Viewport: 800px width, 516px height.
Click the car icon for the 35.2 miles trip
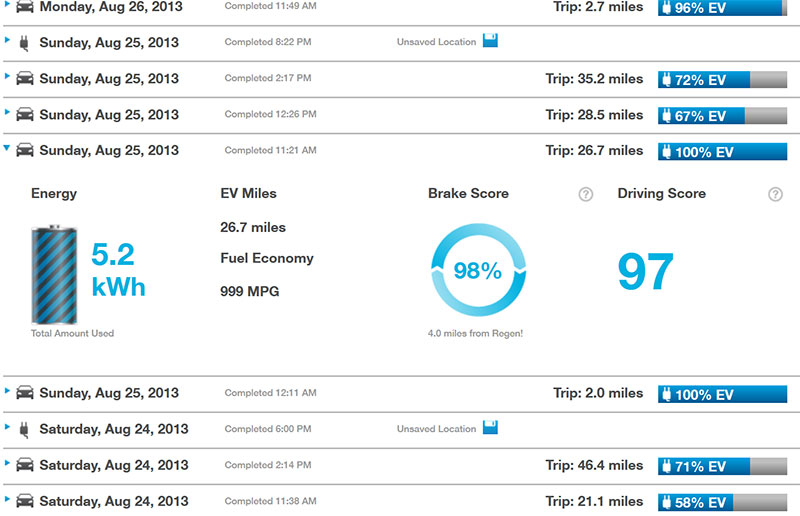(25, 79)
